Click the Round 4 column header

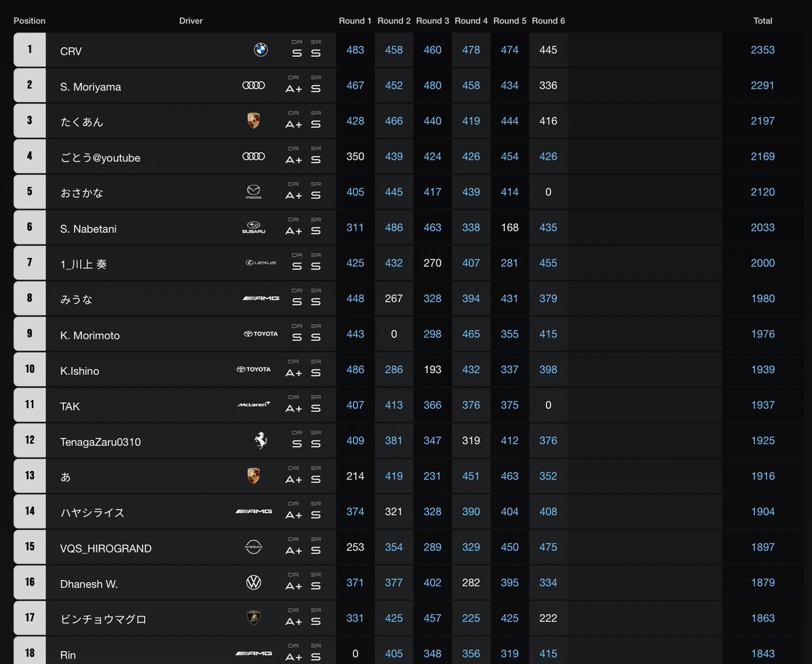(x=471, y=21)
